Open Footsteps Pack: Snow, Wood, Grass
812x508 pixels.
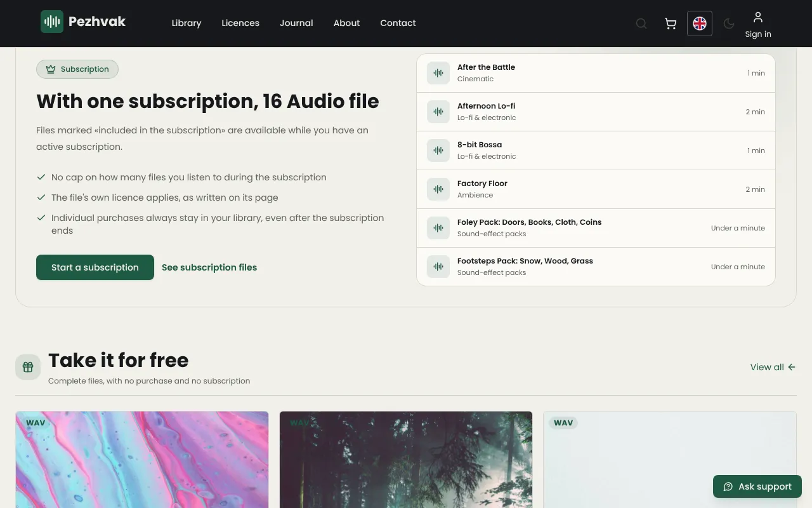(x=525, y=261)
